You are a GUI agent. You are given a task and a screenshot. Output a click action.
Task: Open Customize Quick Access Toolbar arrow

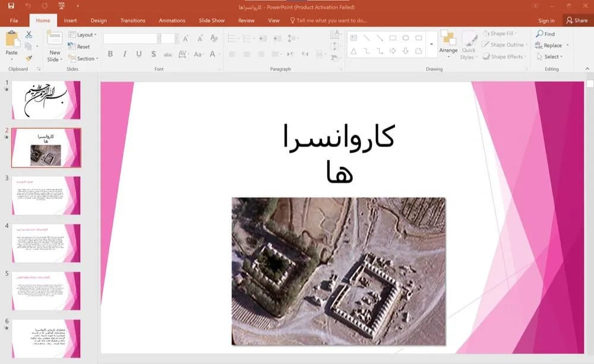pyautogui.click(x=78, y=6)
